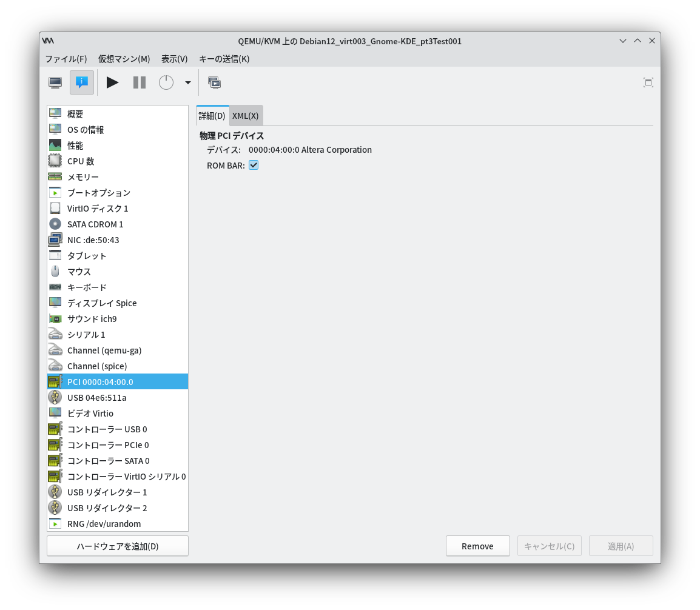This screenshot has width=700, height=610.
Task: Select the ビデオ Virtio video icon
Action: click(55, 413)
